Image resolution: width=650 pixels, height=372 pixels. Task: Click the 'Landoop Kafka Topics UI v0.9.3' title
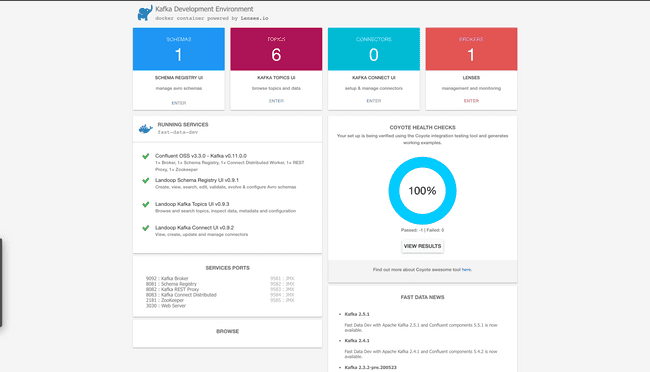pos(192,204)
